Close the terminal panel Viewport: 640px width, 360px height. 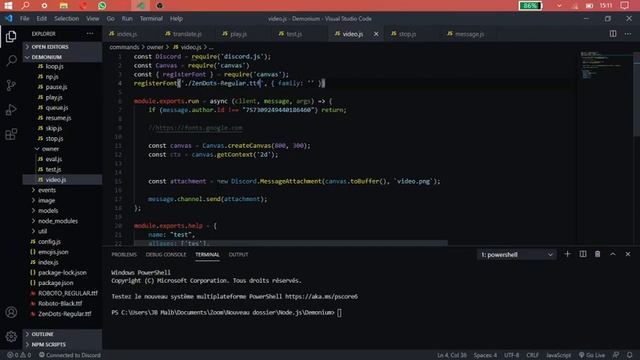(x=628, y=254)
